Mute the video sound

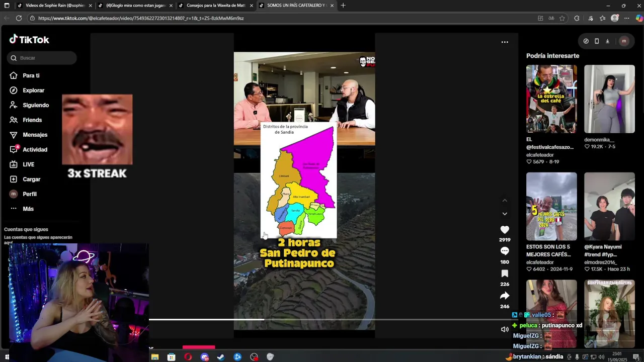pos(505,329)
